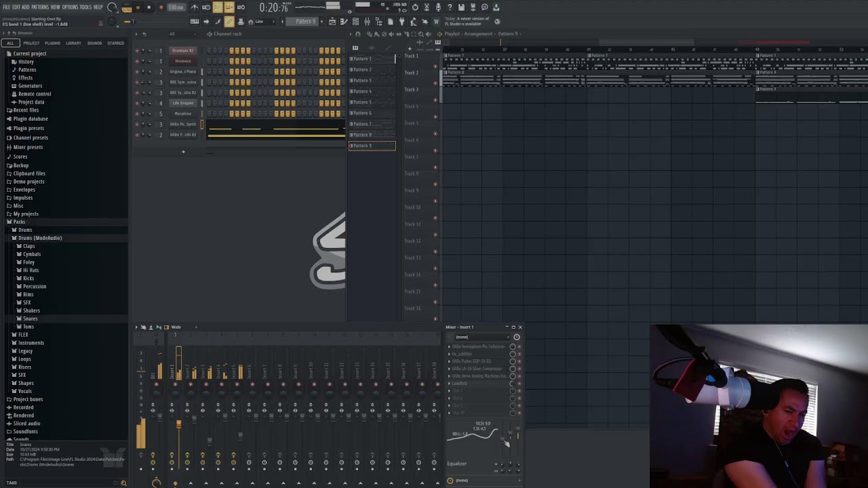Screen dimensions: 868x488
Task: Open UADx Pultec EQP-1A EQ effect slot
Action: coord(479,361)
